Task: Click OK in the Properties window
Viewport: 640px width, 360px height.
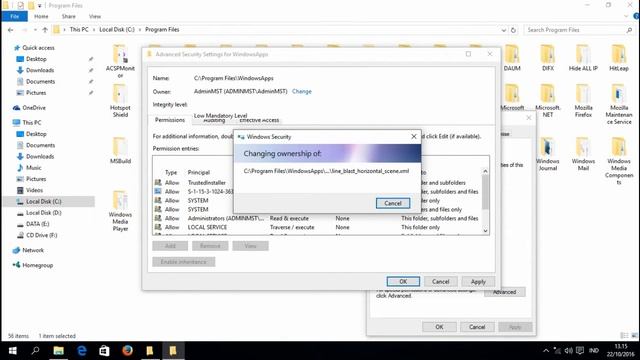Action: coord(439,327)
